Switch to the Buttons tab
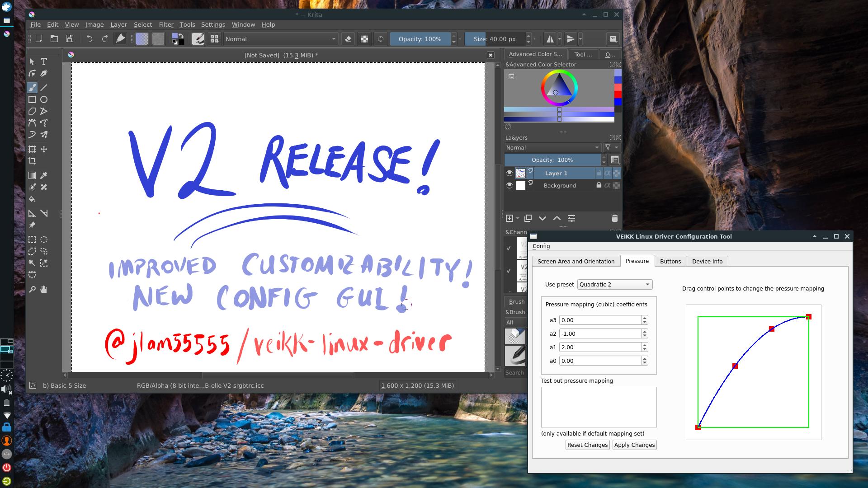 (x=670, y=261)
